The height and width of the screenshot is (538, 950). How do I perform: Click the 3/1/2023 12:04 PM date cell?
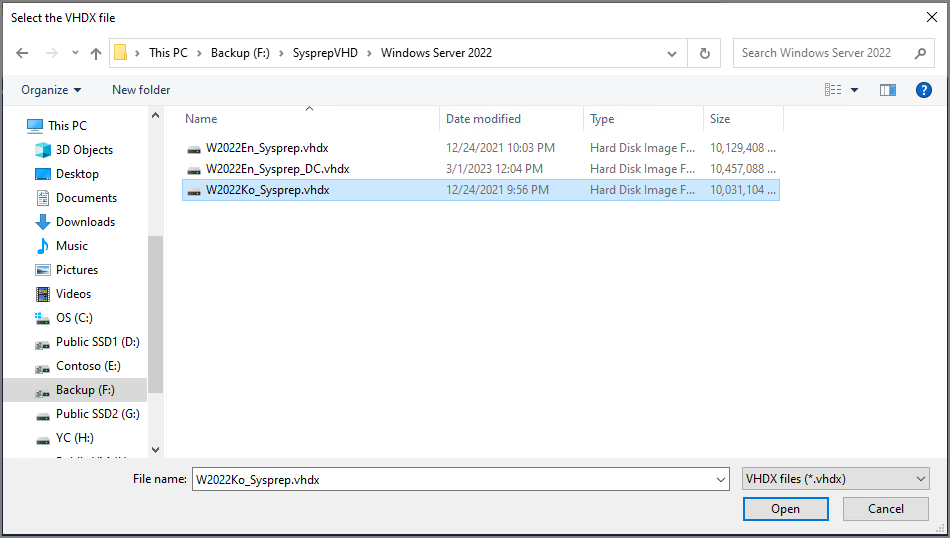[494, 169]
